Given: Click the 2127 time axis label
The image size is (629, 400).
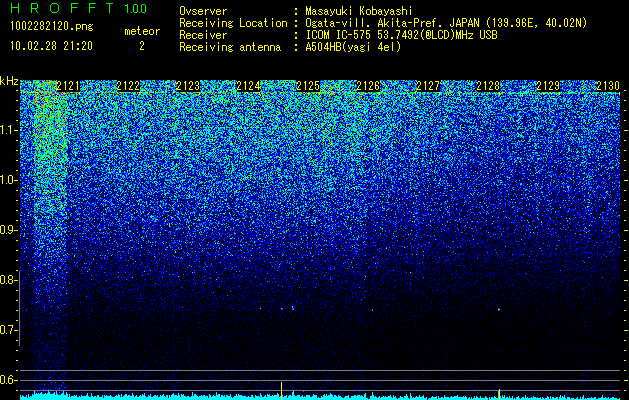Looking at the screenshot, I should pos(428,86).
